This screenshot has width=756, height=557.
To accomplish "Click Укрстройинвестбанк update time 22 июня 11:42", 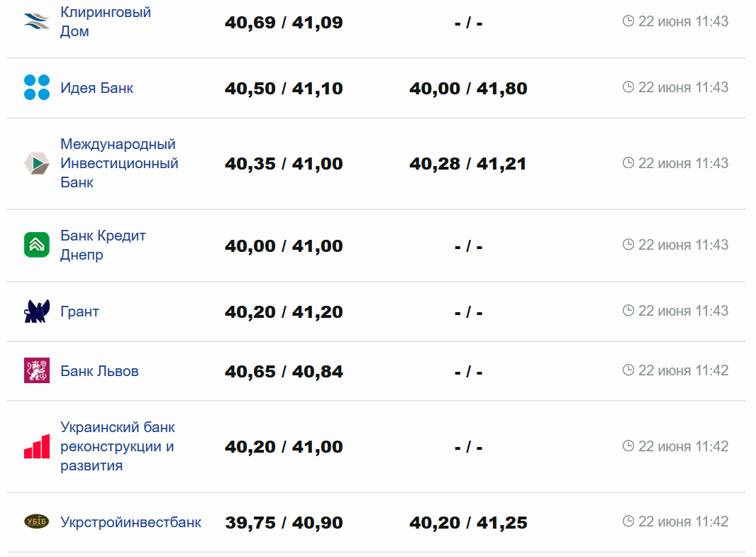I will point(683,522).
